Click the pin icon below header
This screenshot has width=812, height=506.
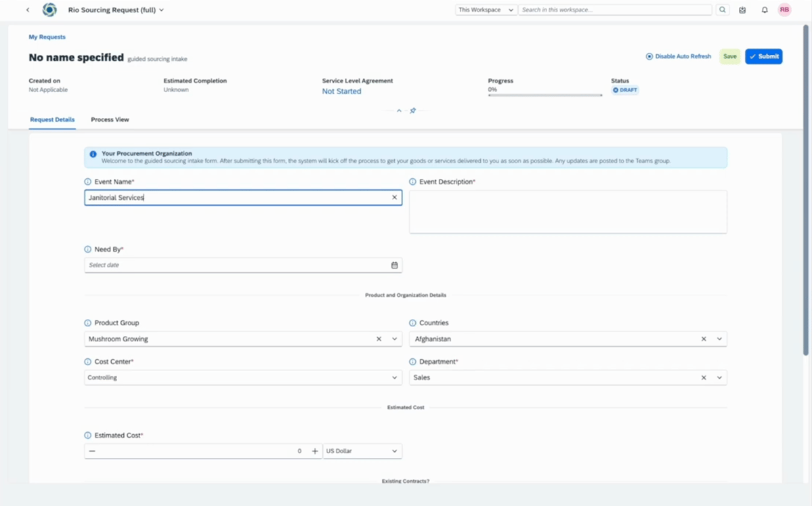(x=412, y=110)
